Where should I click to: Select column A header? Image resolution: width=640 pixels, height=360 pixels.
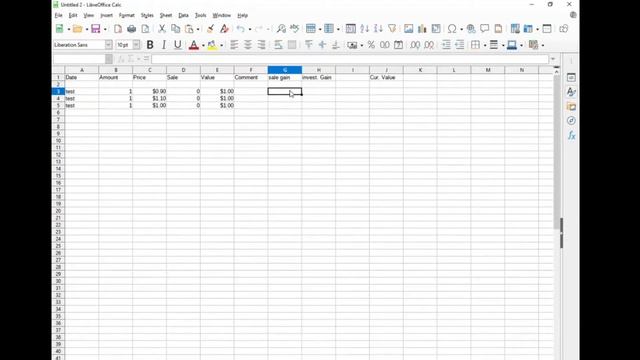[x=82, y=70]
